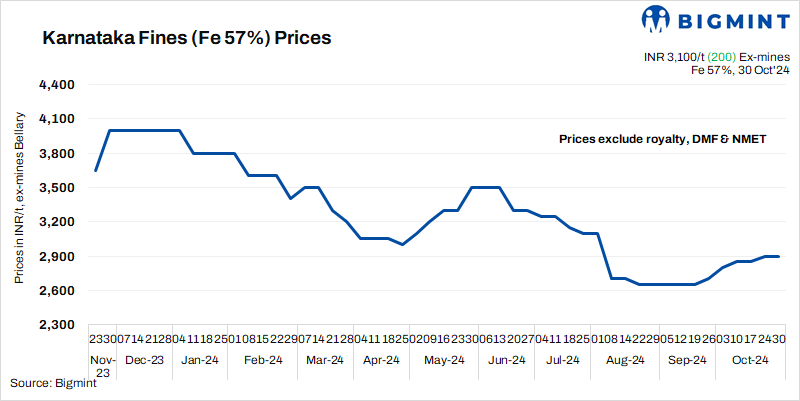Click the royalty, DMF & NMET note
This screenshot has height=401, width=800.
(x=662, y=139)
